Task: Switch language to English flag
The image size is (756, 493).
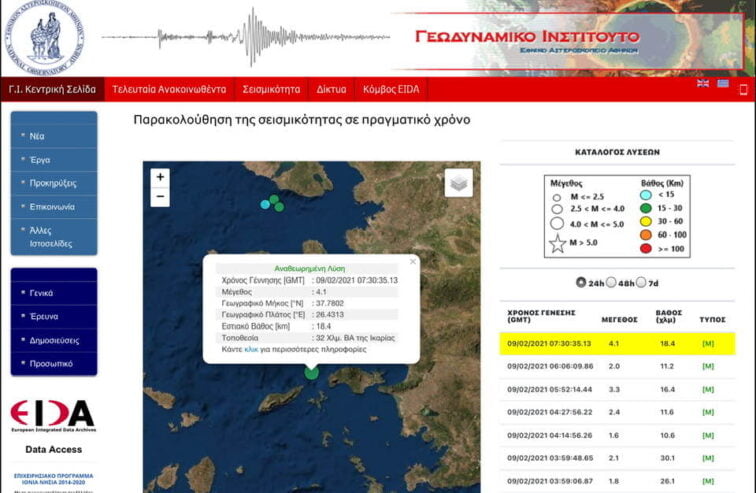Action: (703, 83)
